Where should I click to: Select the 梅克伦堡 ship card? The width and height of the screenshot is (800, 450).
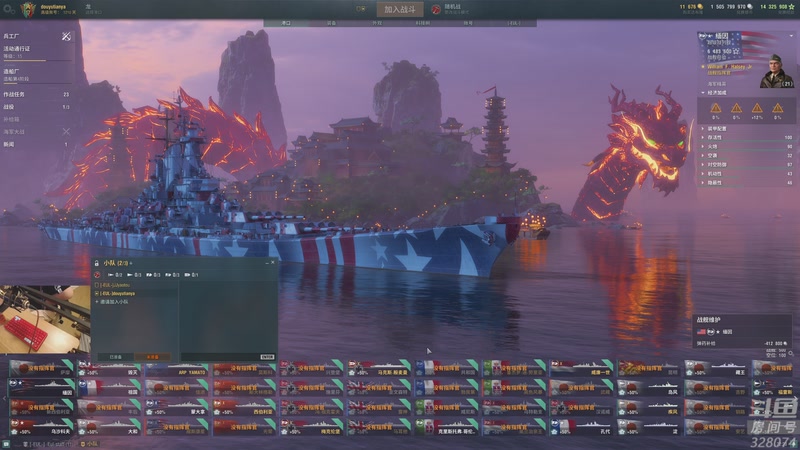[311, 427]
